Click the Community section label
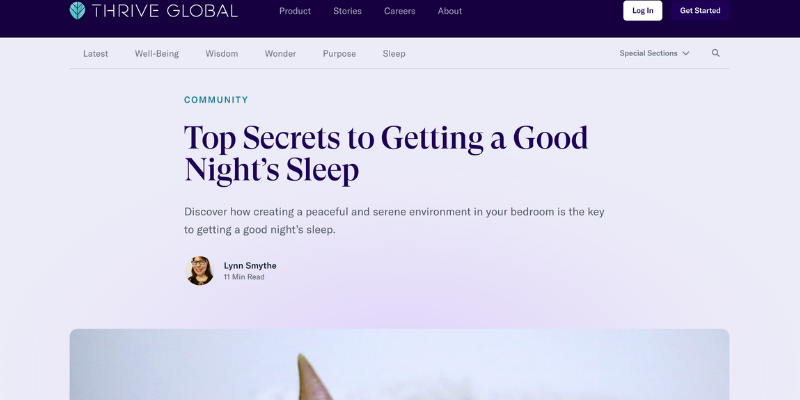Image resolution: width=800 pixels, height=400 pixels. 216,100
